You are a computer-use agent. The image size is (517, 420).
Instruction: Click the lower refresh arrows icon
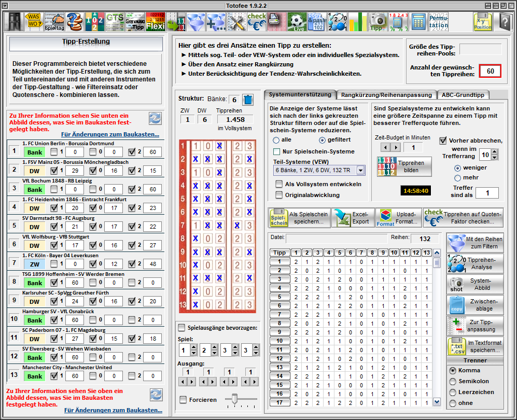[x=156, y=395]
